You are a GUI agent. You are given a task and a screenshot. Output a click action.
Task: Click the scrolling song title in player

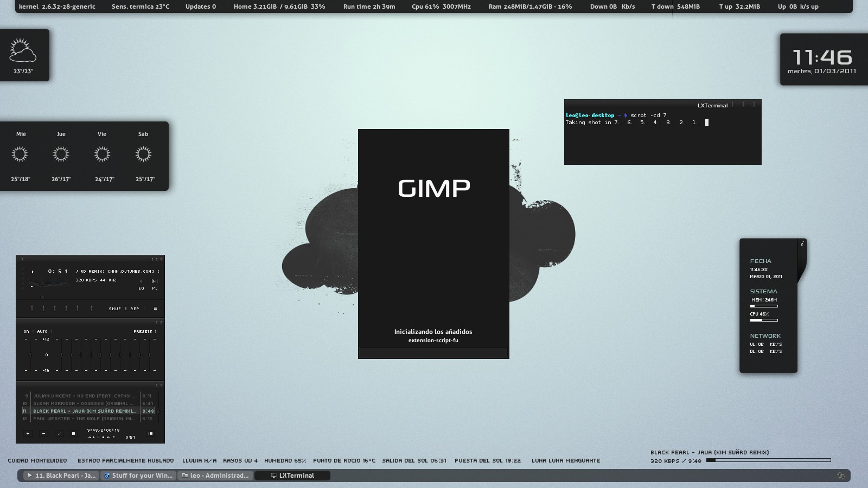pos(118,271)
